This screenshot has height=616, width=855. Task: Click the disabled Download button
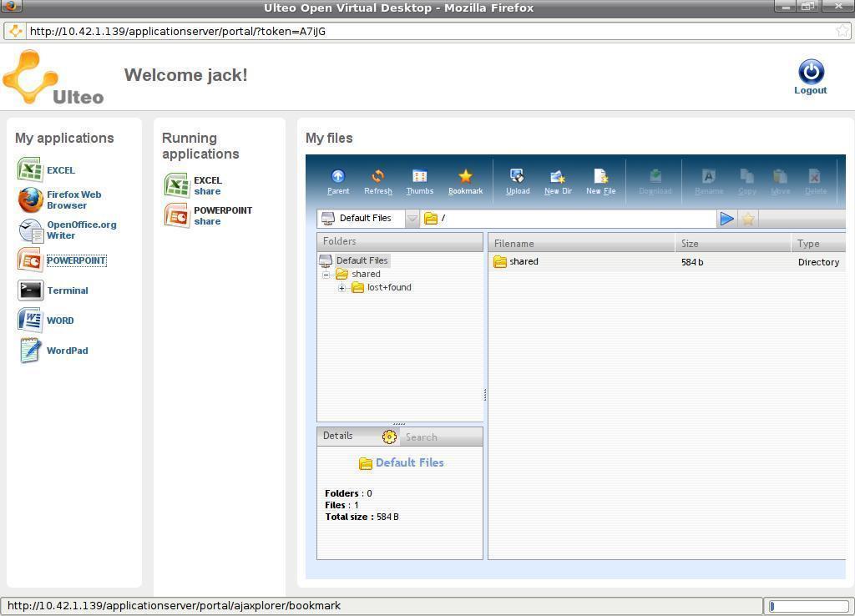coord(655,181)
